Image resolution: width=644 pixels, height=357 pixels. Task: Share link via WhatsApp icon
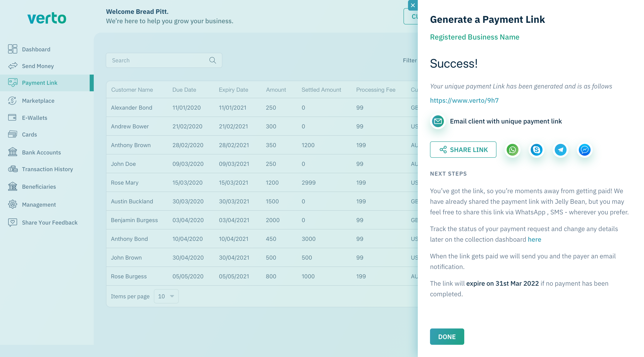(512, 150)
